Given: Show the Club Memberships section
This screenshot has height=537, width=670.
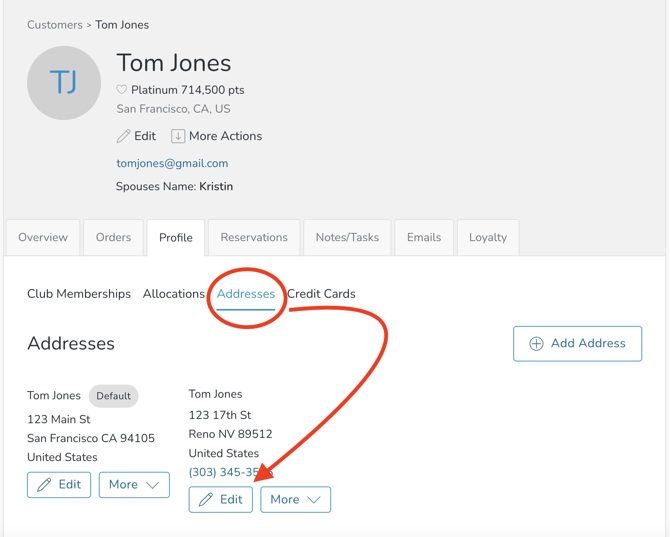Looking at the screenshot, I should pos(79,294).
